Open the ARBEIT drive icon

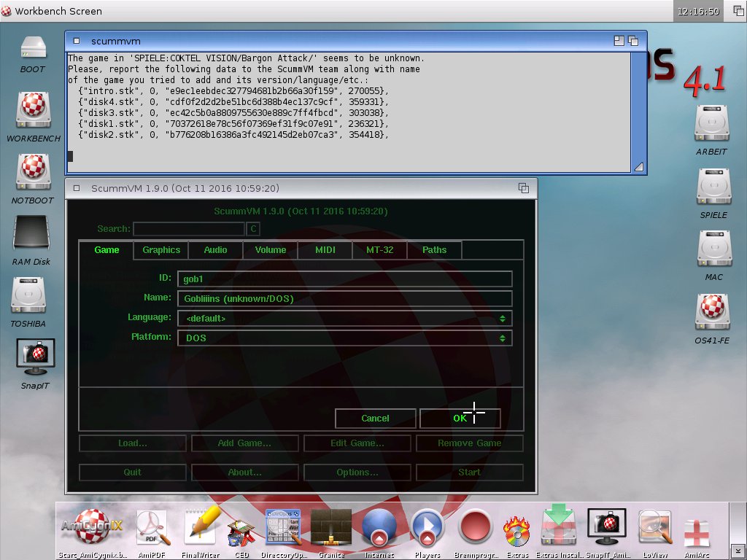click(712, 123)
